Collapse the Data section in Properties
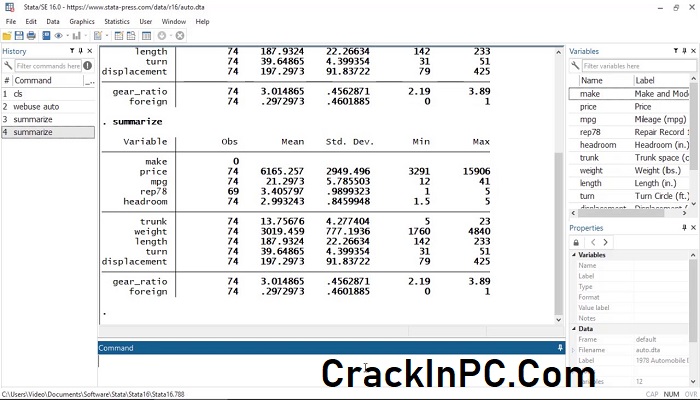This screenshot has height=400, width=700. (x=574, y=329)
